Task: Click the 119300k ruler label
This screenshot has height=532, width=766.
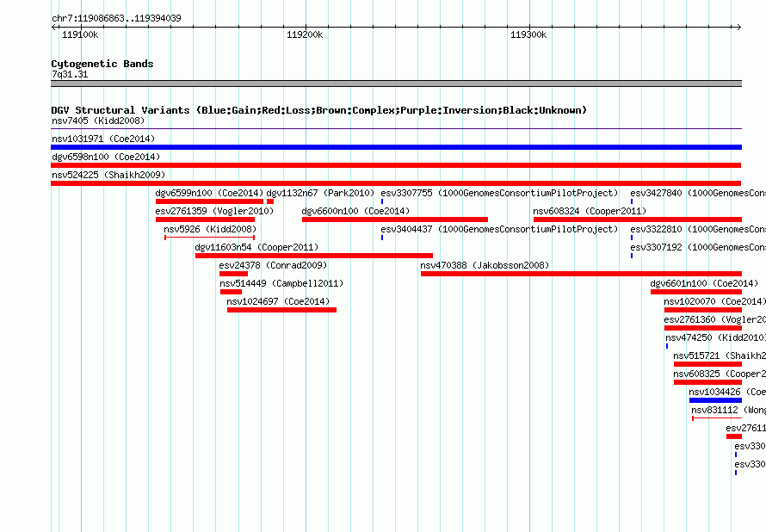Action: [x=528, y=34]
